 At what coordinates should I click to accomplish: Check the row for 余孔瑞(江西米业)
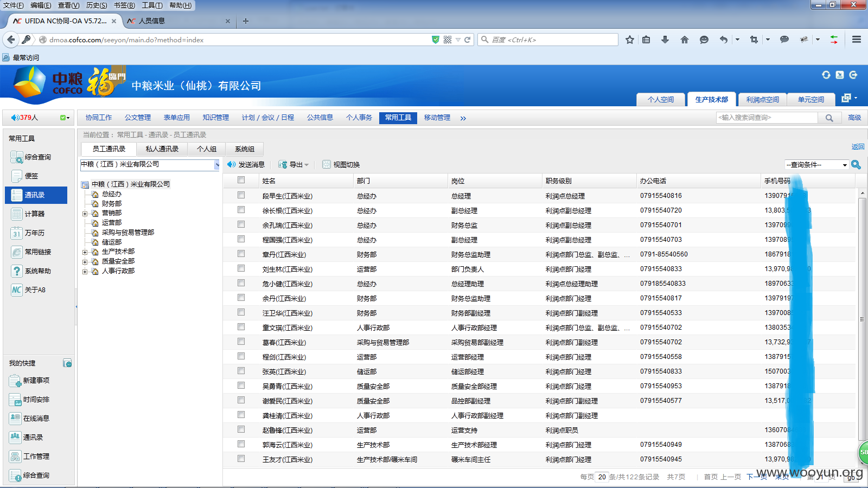point(241,224)
